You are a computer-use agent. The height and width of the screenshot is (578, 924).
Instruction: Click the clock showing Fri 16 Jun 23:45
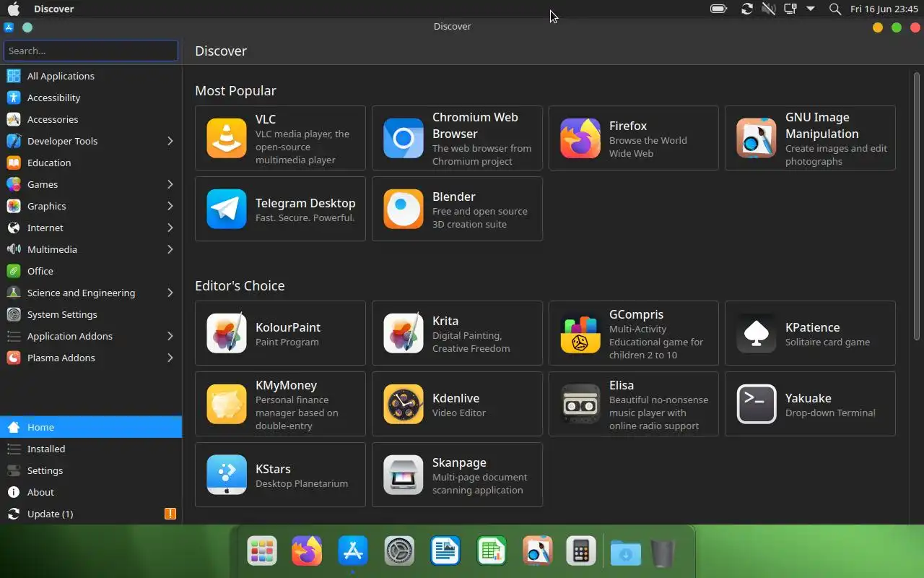point(884,9)
